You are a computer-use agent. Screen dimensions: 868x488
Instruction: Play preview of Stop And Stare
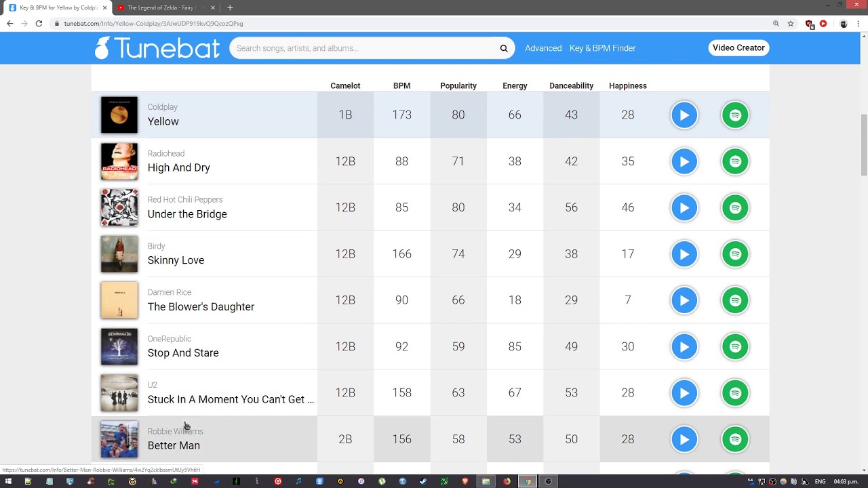tap(684, 346)
